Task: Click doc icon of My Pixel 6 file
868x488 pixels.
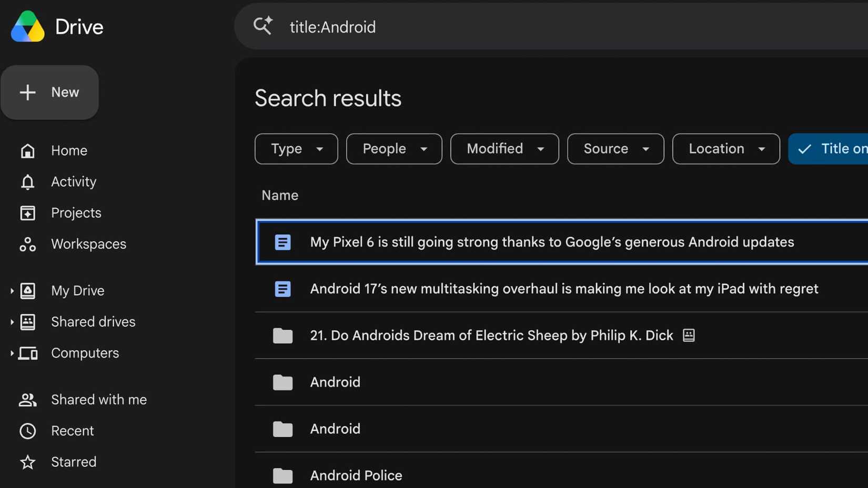Action: click(282, 242)
